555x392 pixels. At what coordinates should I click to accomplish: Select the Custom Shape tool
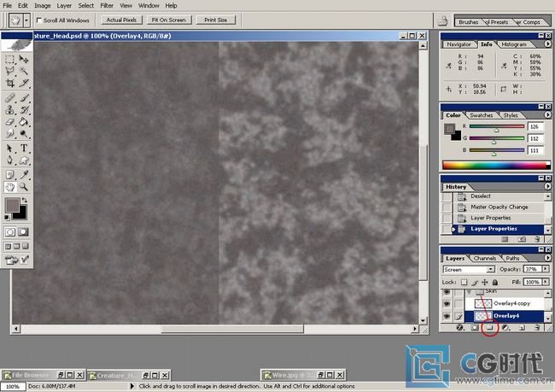click(24, 160)
